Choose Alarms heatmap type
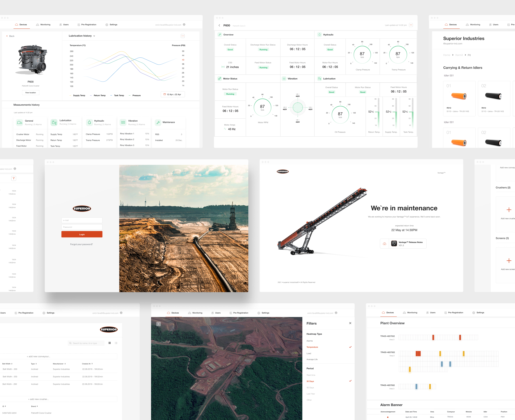This screenshot has height=420, width=515. [x=310, y=341]
